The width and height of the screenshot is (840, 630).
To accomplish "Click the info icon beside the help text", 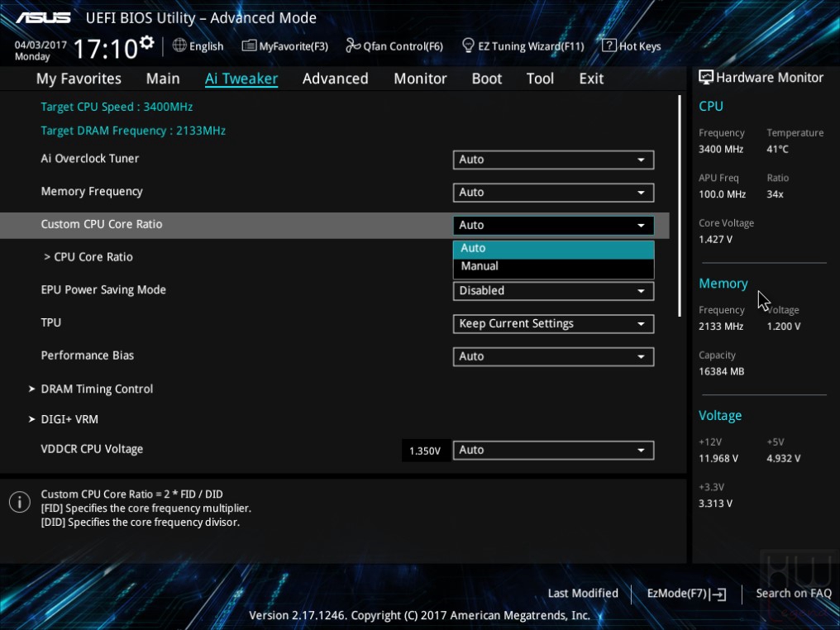I will click(x=20, y=502).
